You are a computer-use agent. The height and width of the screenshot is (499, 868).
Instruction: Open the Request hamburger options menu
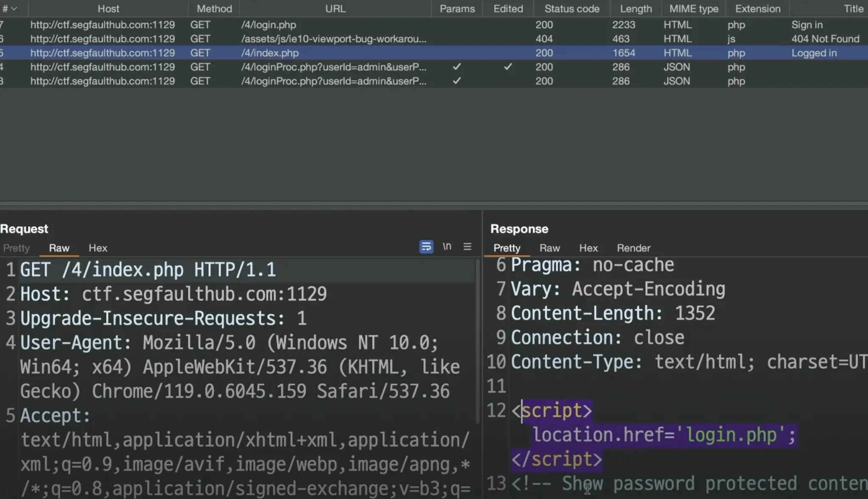467,246
